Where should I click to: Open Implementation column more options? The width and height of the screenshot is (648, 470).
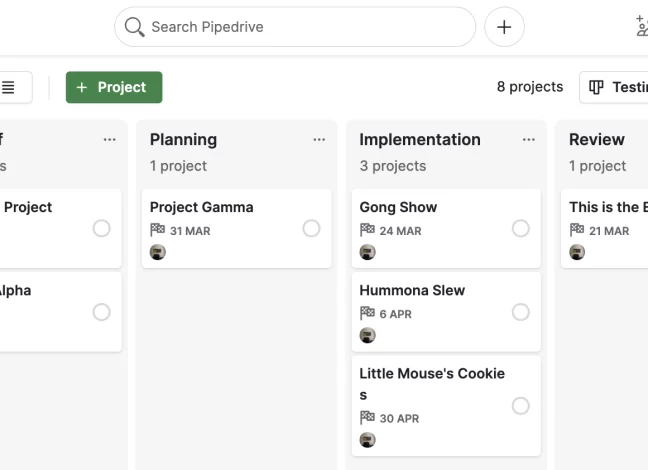tap(529, 140)
